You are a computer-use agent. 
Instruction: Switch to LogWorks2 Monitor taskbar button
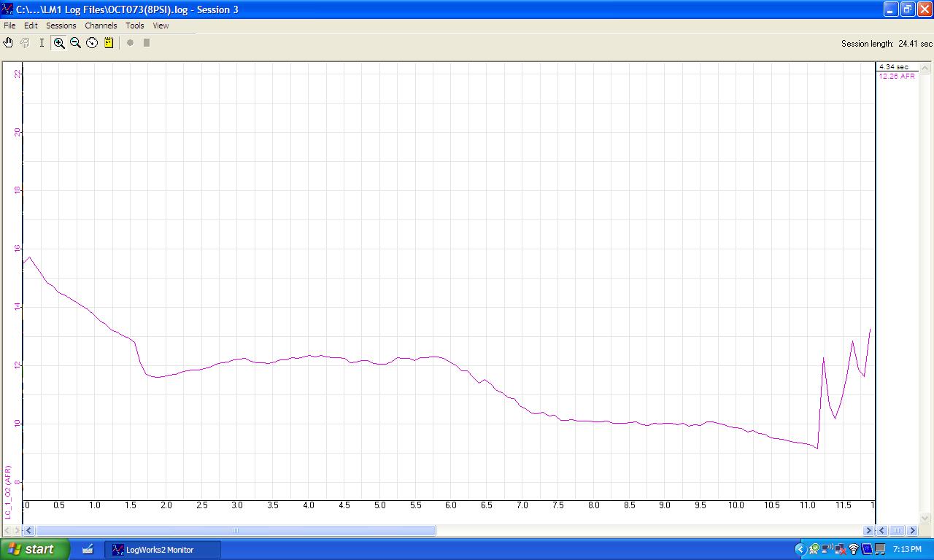tap(159, 550)
